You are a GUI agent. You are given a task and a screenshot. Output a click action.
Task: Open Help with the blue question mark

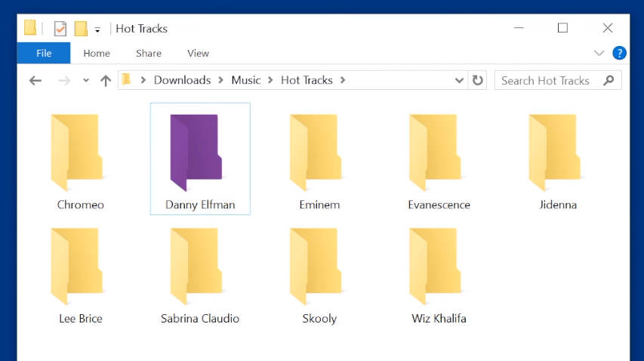[619, 53]
